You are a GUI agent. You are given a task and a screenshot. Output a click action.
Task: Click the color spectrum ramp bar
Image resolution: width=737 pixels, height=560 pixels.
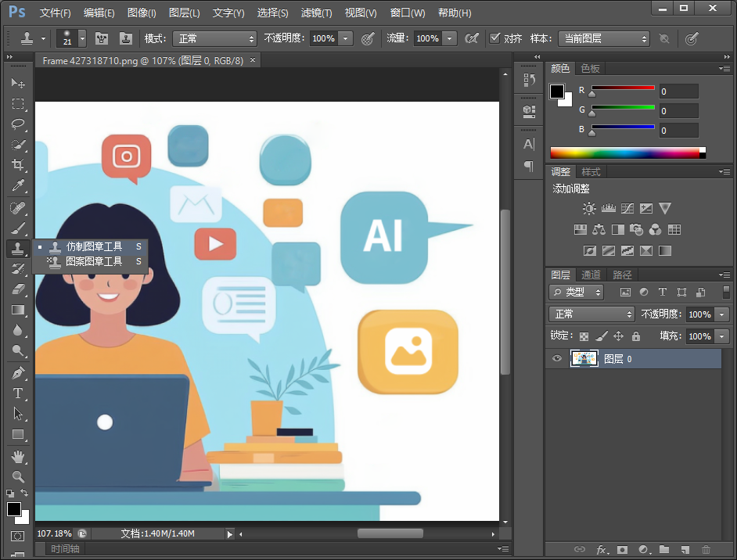[x=626, y=153]
